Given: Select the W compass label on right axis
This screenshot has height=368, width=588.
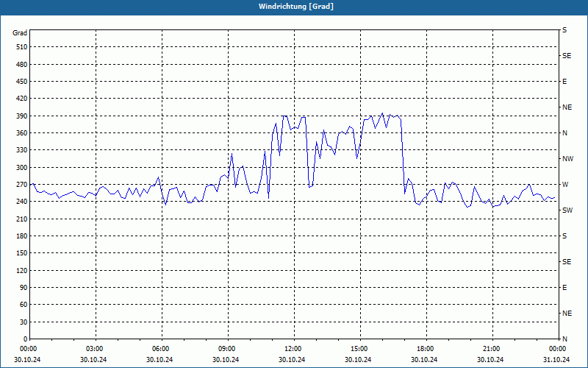Looking at the screenshot, I should pyautogui.click(x=565, y=185).
